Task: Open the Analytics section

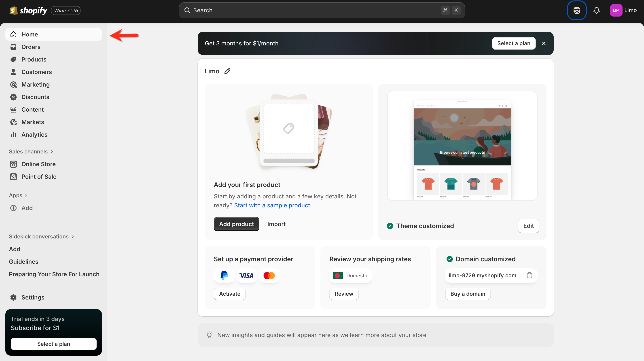Action: (x=34, y=134)
